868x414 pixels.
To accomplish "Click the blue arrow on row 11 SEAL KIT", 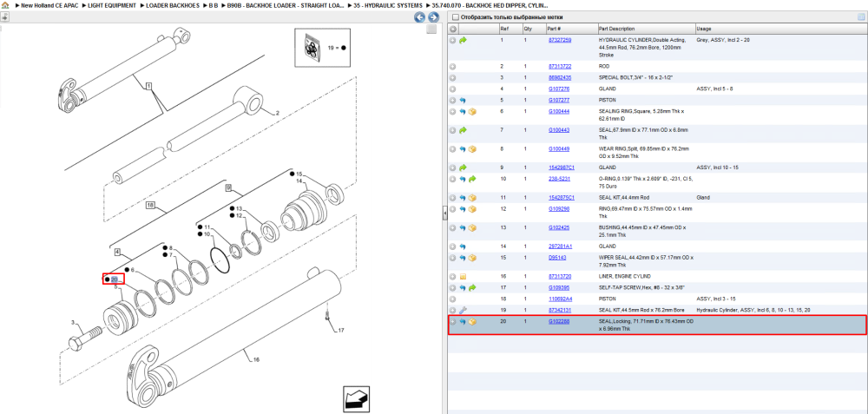I will pos(463,198).
